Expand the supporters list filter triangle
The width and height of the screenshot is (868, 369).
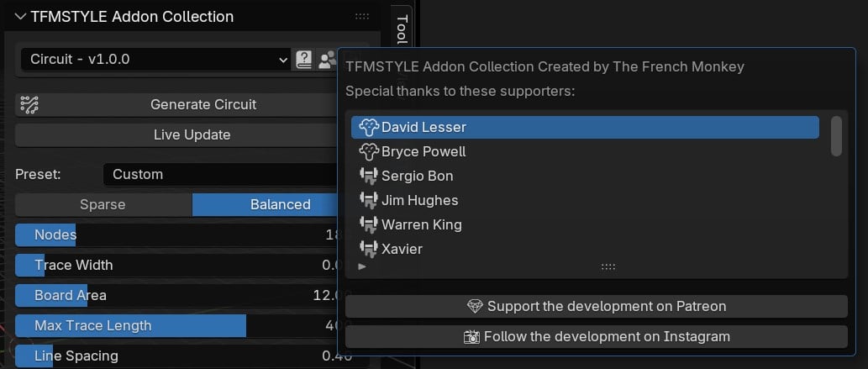362,266
